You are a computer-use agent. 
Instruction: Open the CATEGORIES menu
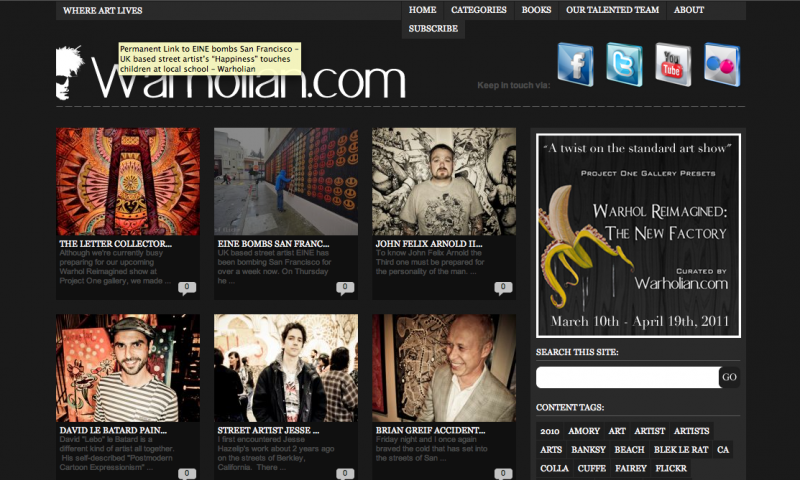tap(479, 10)
